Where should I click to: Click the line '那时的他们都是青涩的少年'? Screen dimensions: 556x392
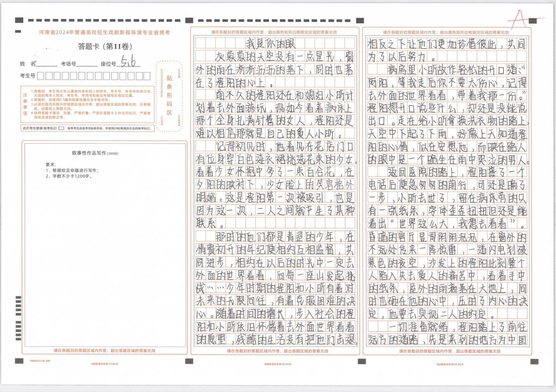click(284, 237)
